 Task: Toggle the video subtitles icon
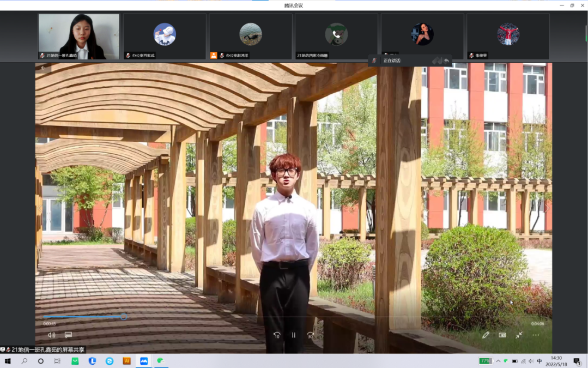[68, 335]
